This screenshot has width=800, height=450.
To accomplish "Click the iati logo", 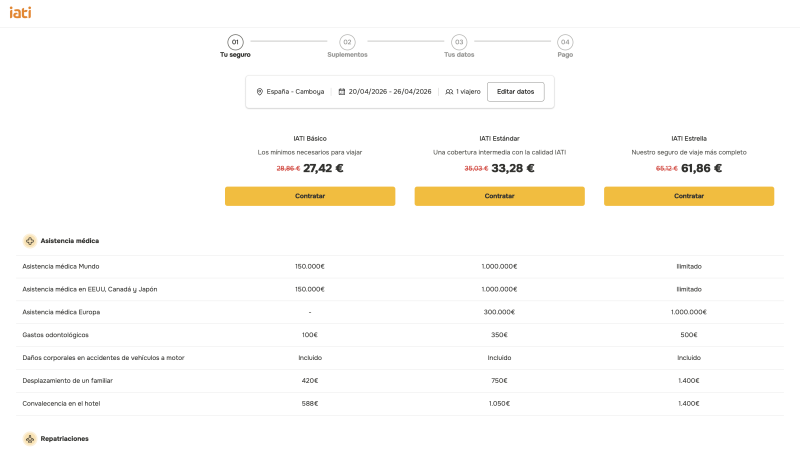I will click(x=19, y=12).
